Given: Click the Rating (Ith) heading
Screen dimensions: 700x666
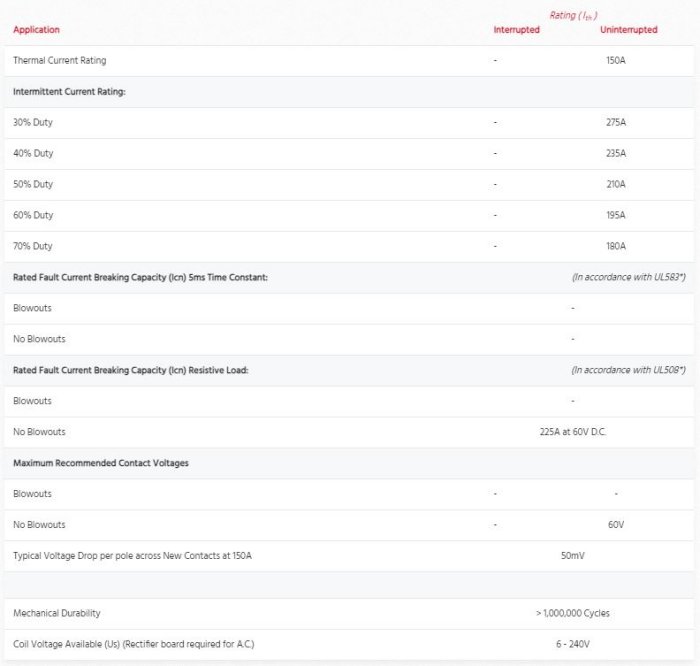Looking at the screenshot, I should [573, 15].
